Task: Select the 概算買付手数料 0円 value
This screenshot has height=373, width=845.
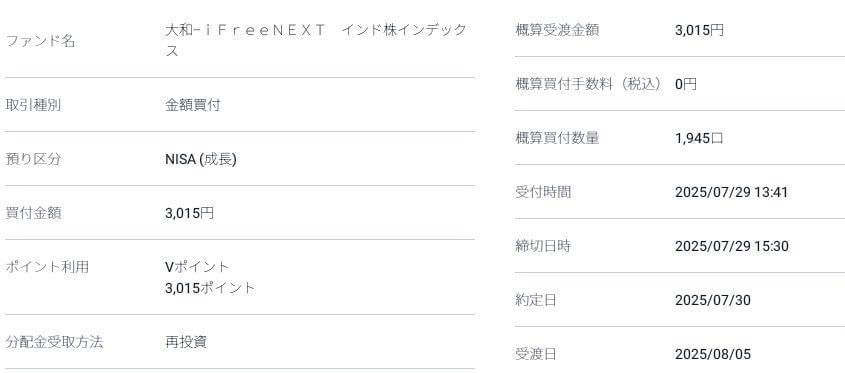Action: tap(685, 84)
